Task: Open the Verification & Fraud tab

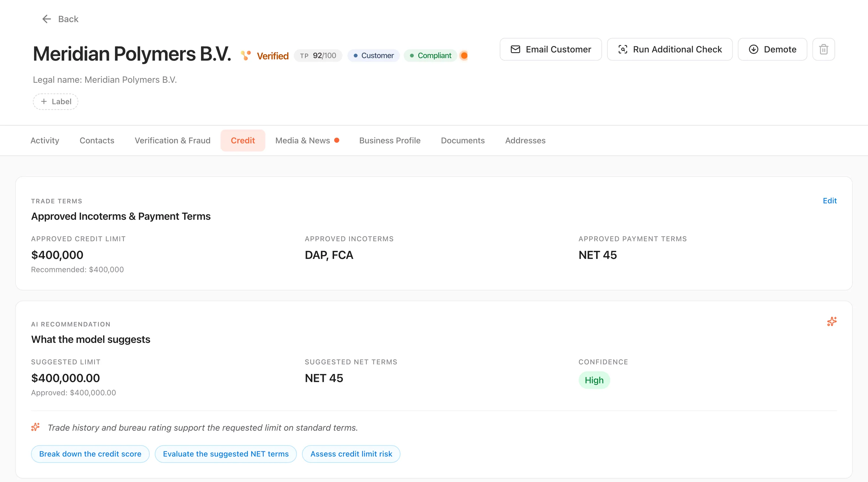Action: click(x=173, y=141)
